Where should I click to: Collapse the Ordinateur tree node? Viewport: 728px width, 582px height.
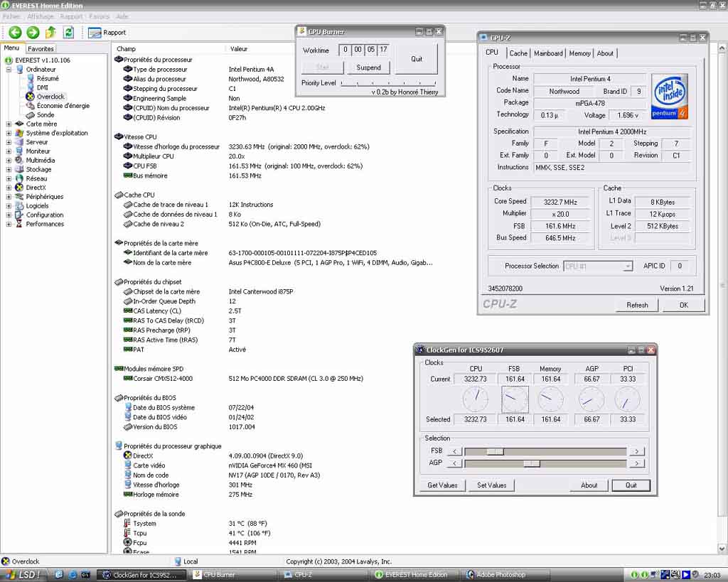pos(9,70)
